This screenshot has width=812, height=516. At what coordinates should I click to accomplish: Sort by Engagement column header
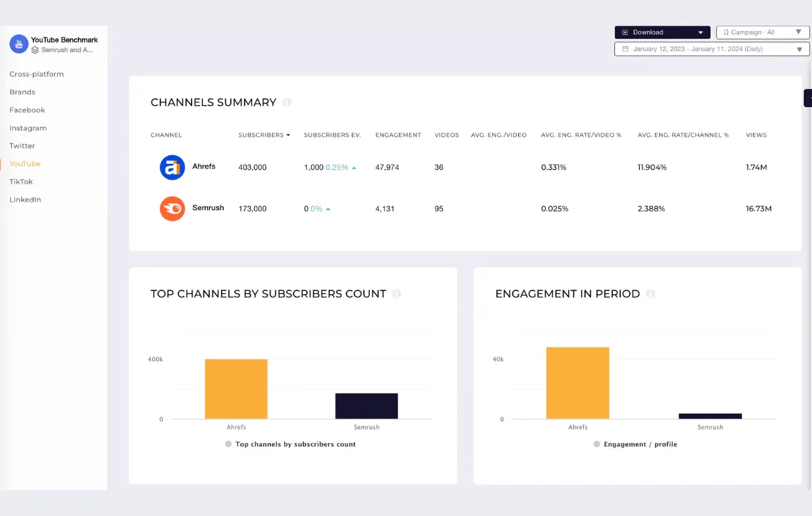398,135
